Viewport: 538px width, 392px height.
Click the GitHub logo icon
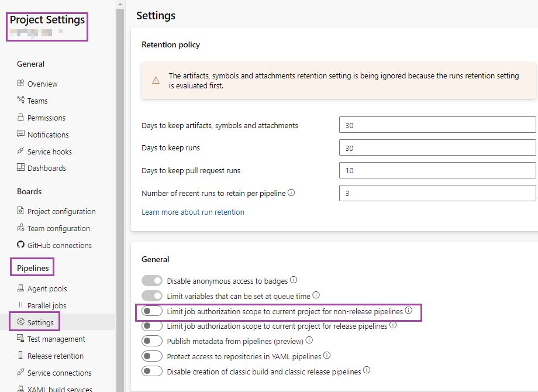[x=20, y=245]
